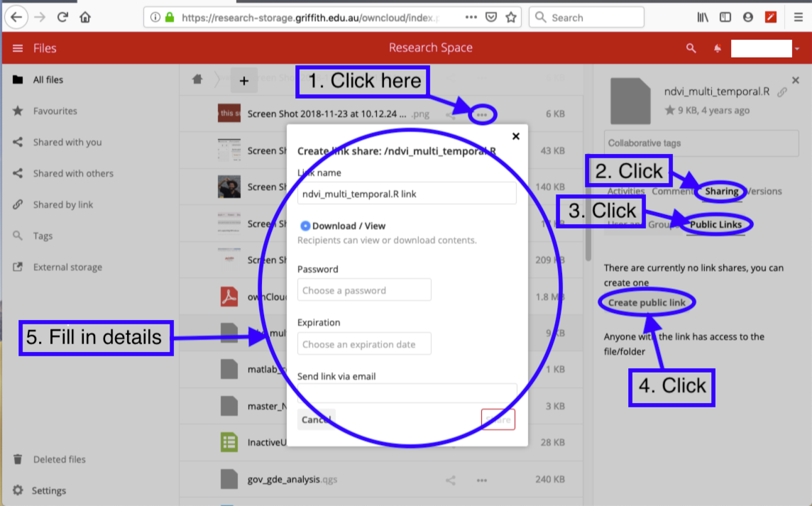The height and width of the screenshot is (506, 812).
Task: Select the Download / View radio option
Action: click(x=305, y=226)
